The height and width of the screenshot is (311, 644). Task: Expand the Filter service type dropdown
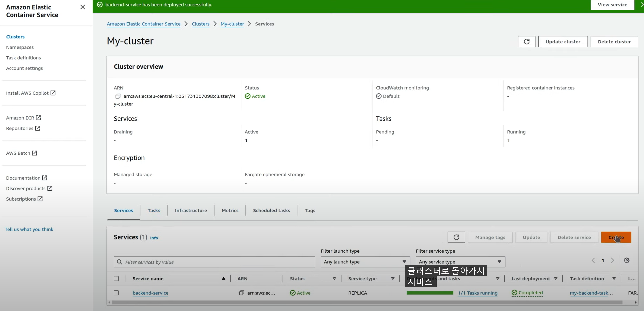coord(460,262)
